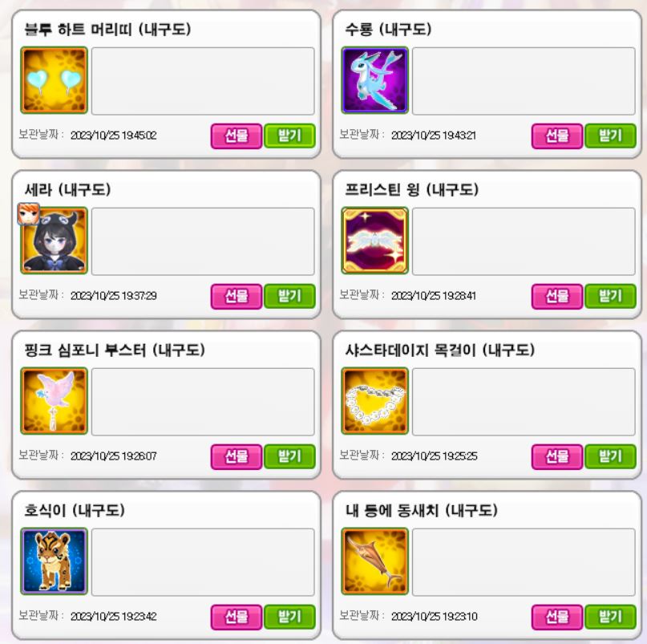The image size is (647, 644).
Task: Click the 호식이 tiger cub icon
Action: [x=54, y=561]
